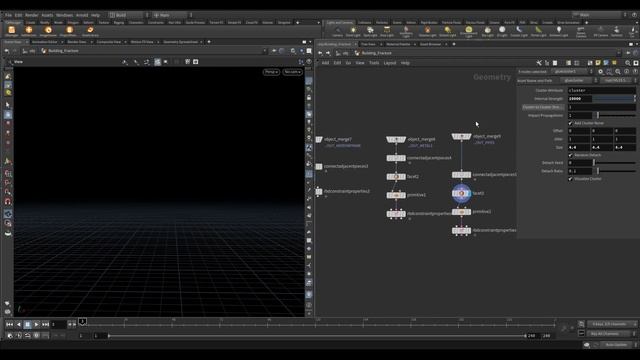This screenshot has height=360, width=640.
Task: Click the object_merge7 node icon
Action: click(319, 140)
